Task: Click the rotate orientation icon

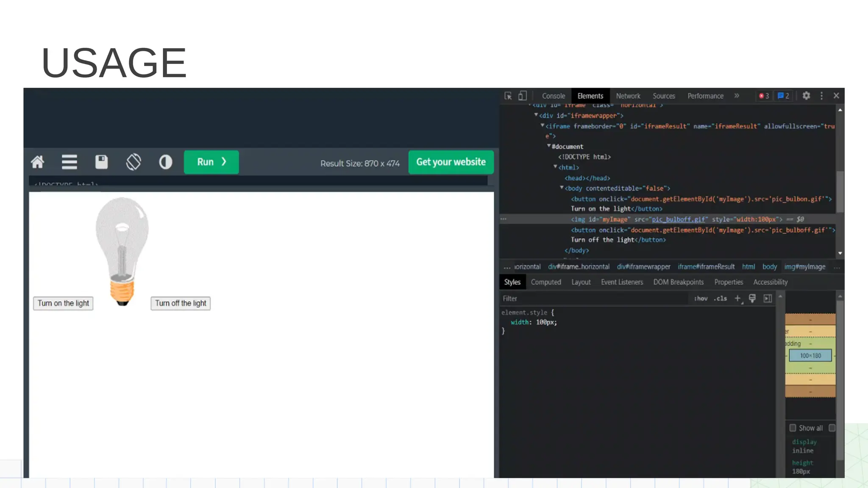Action: point(134,162)
